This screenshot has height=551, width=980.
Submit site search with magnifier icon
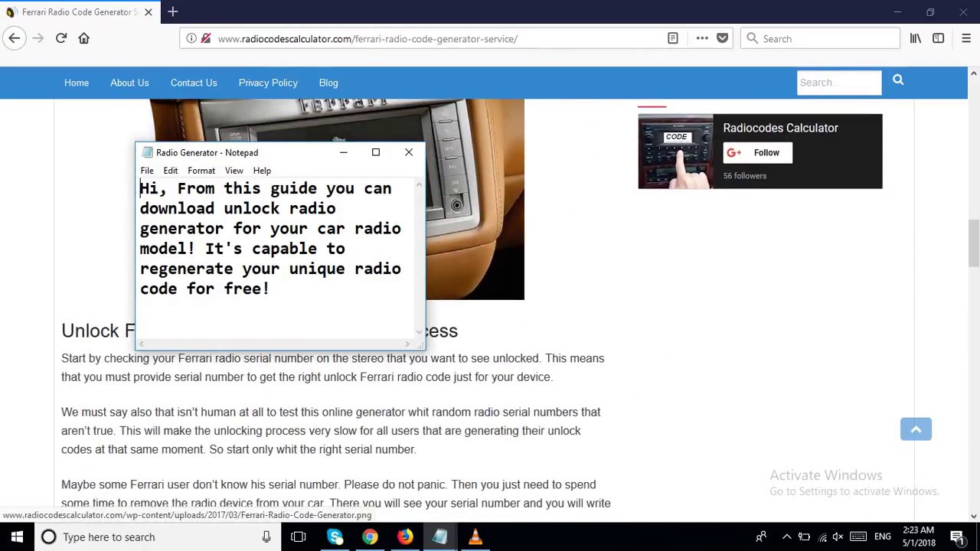898,80
